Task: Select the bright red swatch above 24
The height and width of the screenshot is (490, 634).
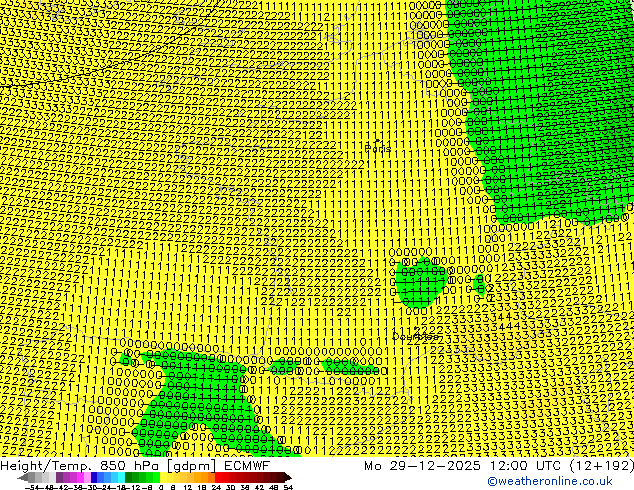Action: click(218, 478)
